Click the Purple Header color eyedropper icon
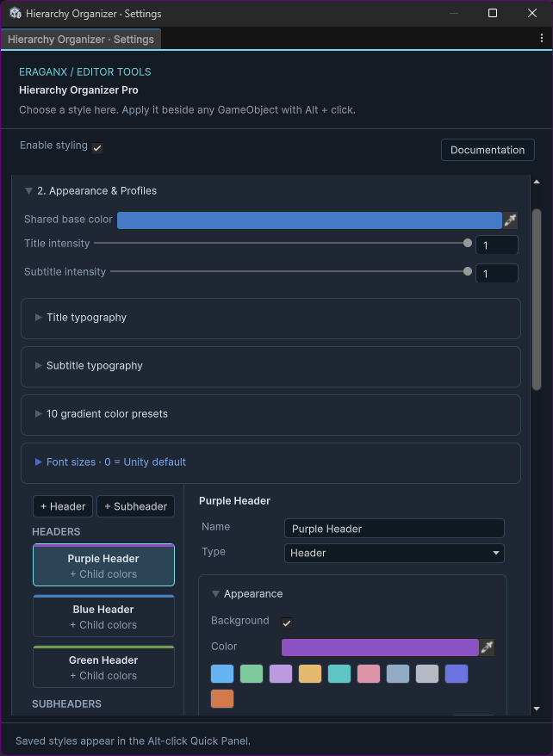The width and height of the screenshot is (553, 756). [x=487, y=648]
